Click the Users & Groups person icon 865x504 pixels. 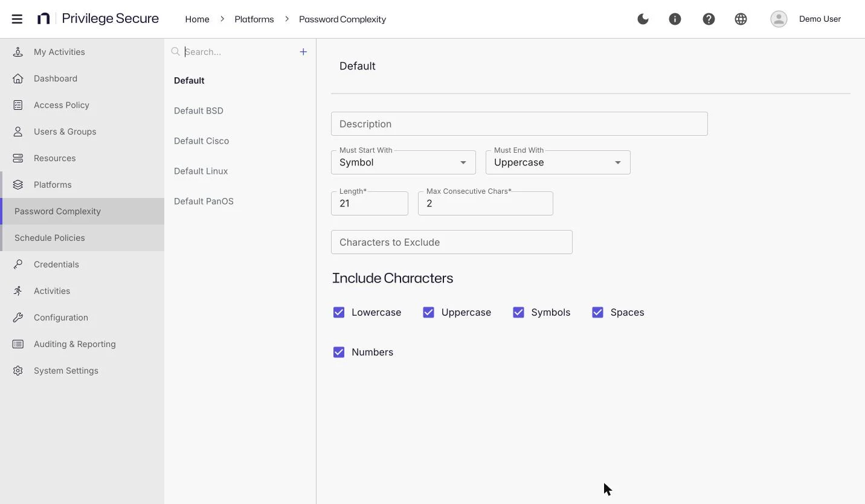pyautogui.click(x=18, y=132)
